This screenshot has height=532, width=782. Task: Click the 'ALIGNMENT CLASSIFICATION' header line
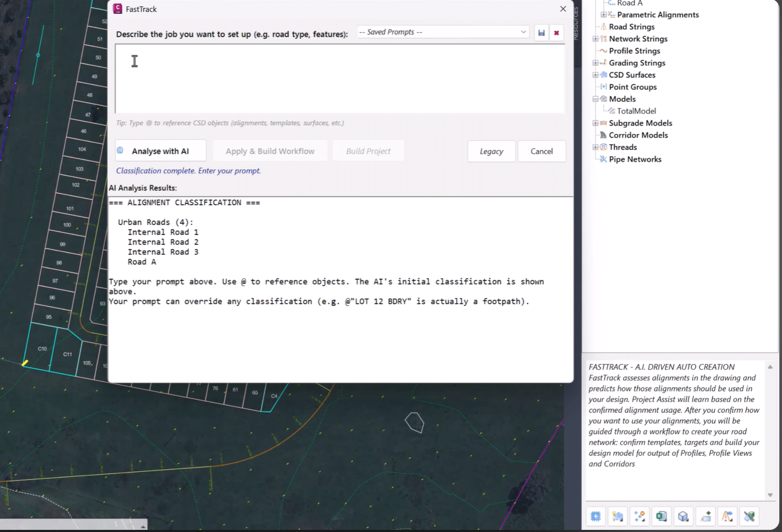184,203
